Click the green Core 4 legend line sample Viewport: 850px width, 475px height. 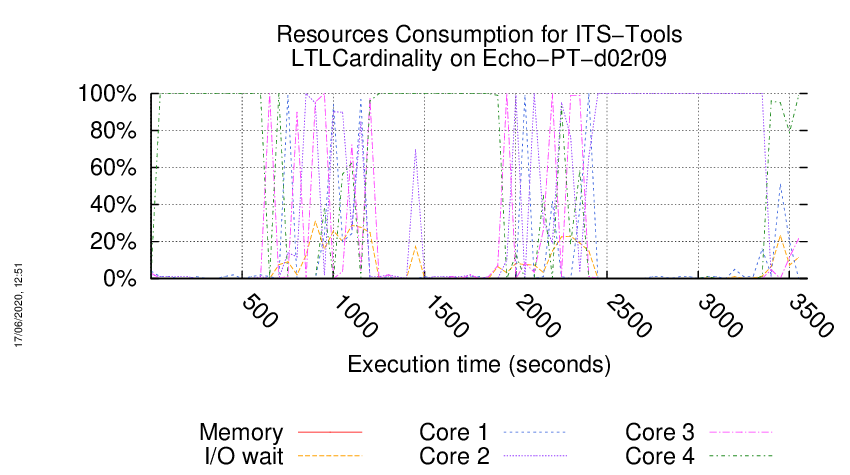(741, 456)
